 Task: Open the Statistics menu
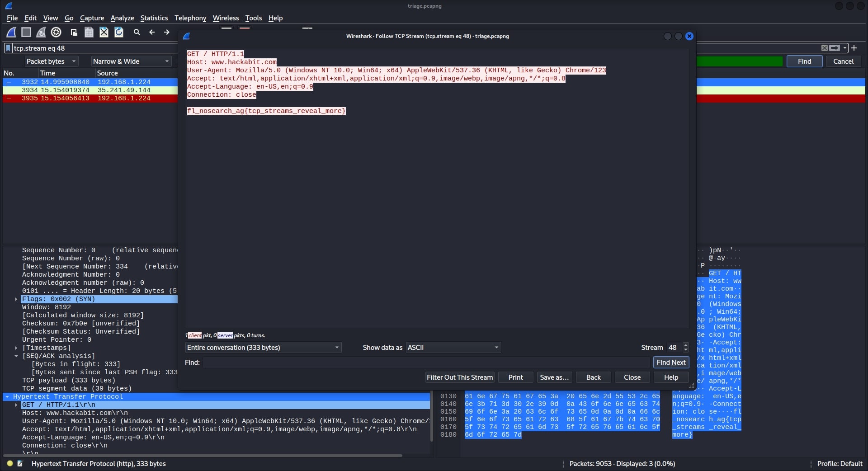click(x=154, y=18)
